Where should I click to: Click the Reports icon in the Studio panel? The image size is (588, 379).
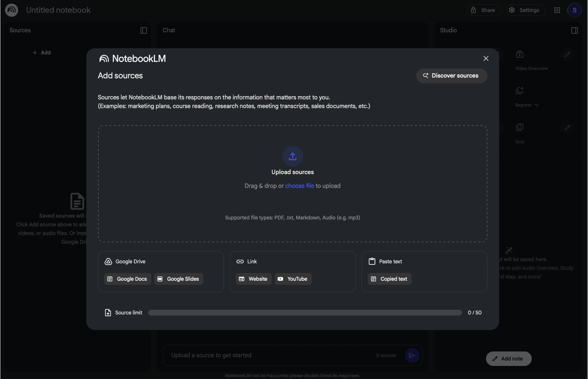point(520,91)
